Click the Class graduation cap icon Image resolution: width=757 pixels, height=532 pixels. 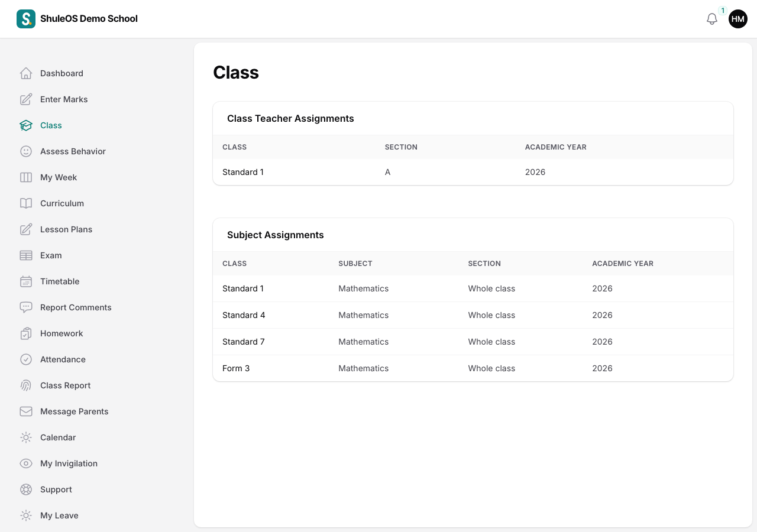26,125
